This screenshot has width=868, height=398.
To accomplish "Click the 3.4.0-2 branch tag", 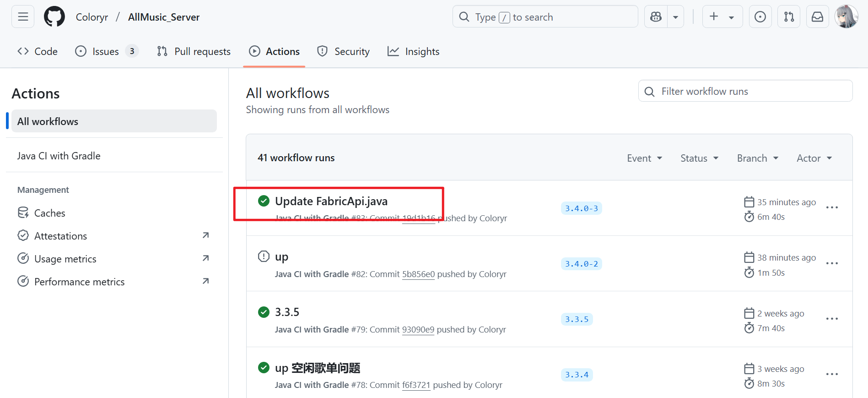I will [x=581, y=264].
